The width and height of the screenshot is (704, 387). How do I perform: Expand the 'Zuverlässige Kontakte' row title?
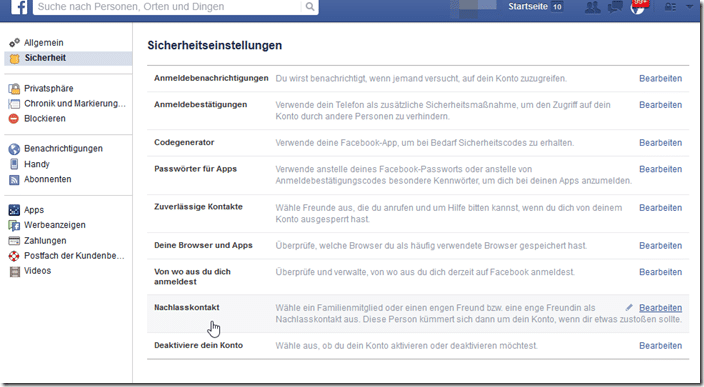[x=198, y=207]
